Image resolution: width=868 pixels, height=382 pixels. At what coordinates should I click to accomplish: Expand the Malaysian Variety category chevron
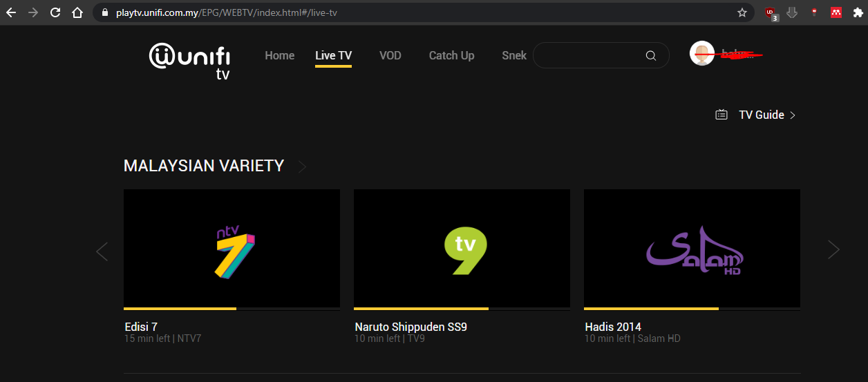(302, 166)
